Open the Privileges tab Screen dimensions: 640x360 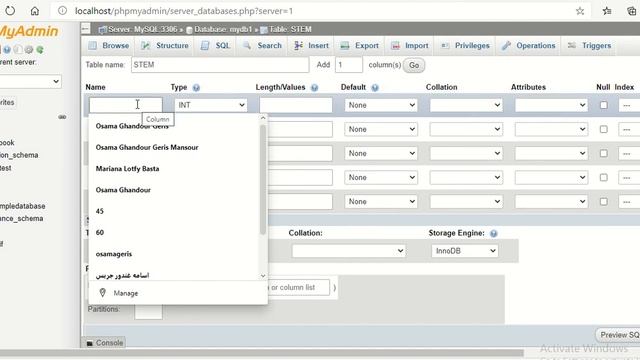(465, 46)
